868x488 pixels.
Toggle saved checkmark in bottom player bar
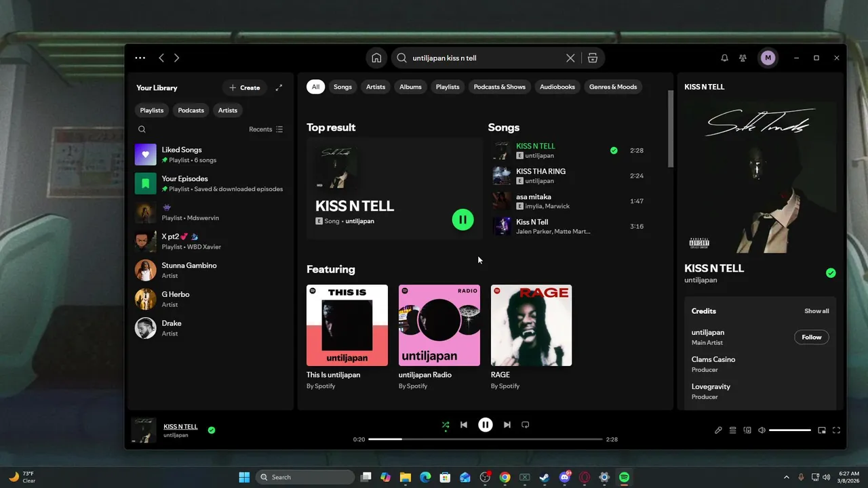[212, 430]
